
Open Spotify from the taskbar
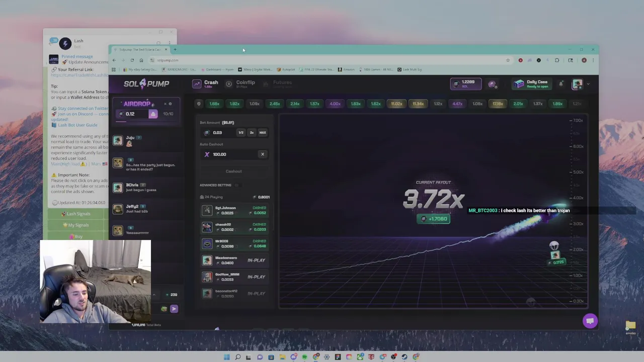point(304,357)
